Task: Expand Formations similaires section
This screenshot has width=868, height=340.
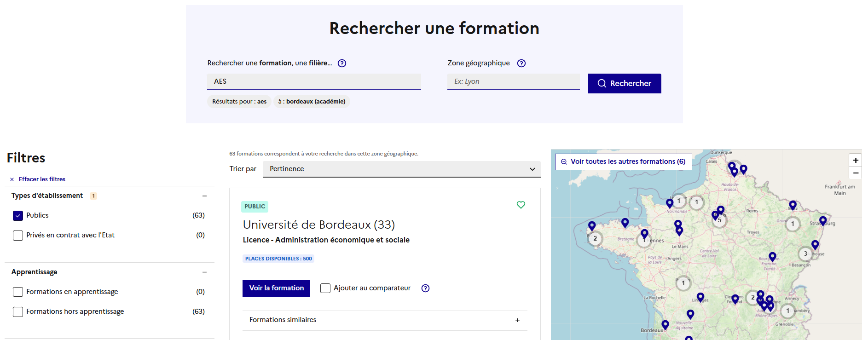Action: pos(517,320)
